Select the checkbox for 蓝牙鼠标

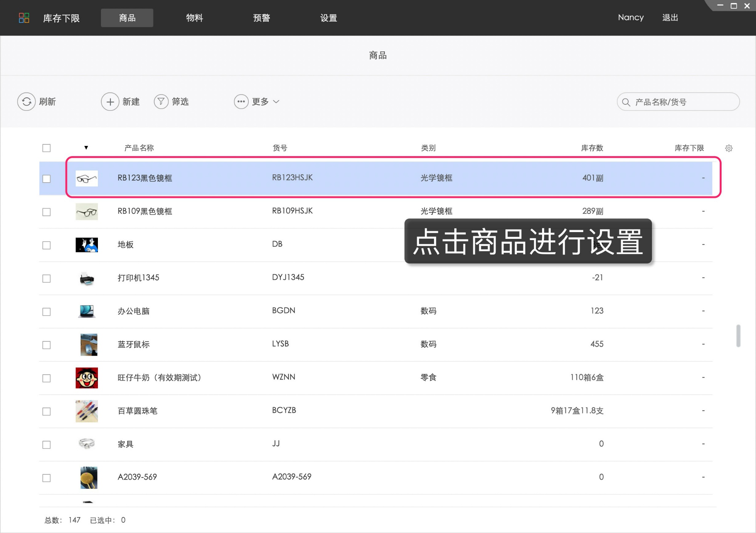point(46,345)
